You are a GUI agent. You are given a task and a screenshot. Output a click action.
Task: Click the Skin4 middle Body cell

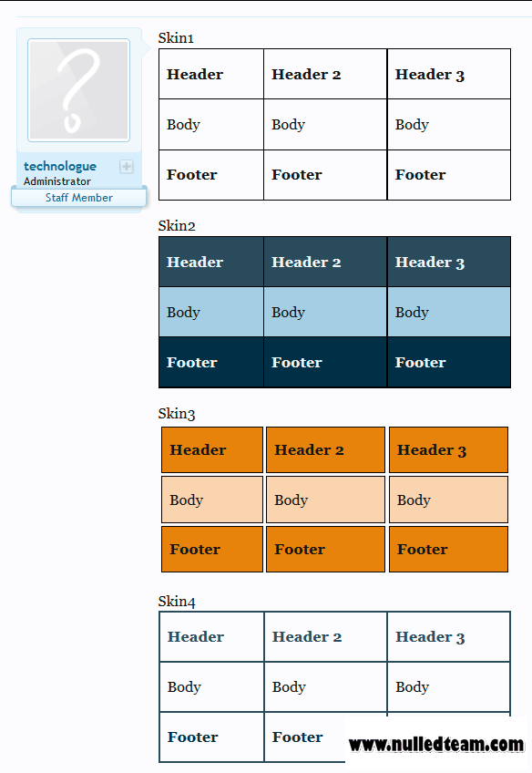pos(325,686)
